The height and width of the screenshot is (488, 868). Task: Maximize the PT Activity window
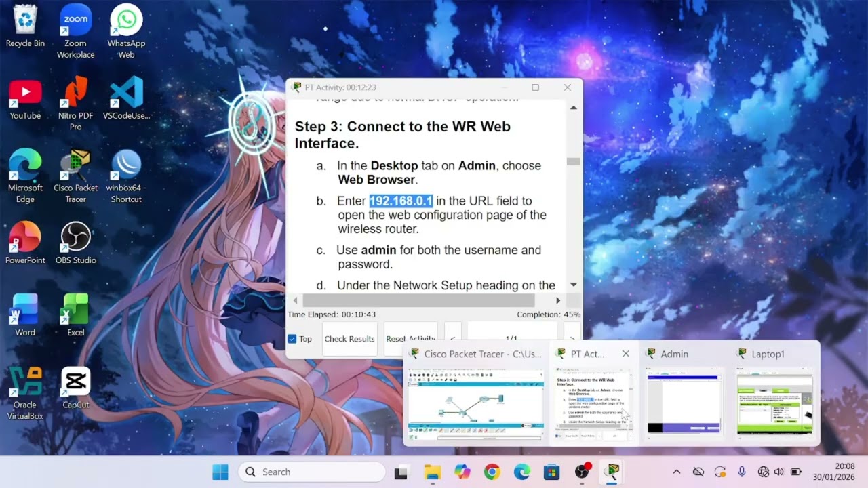point(536,87)
